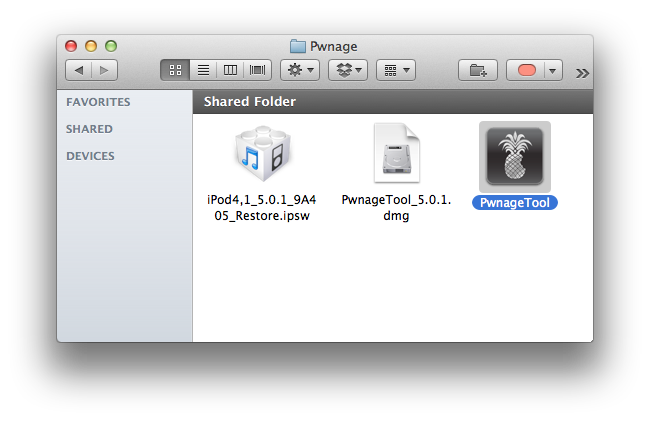Click the FAVORITES sidebar heading
Image resolution: width=650 pixels, height=421 pixels.
[98, 102]
